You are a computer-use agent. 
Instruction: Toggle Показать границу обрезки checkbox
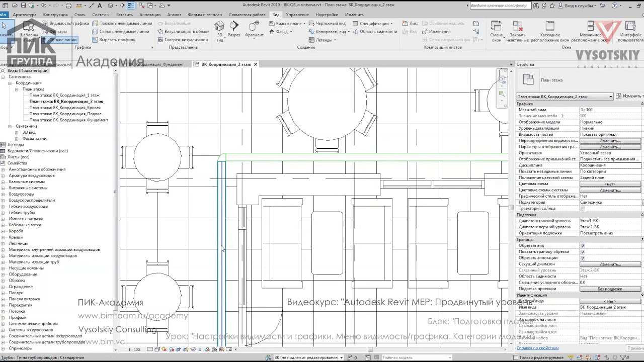coord(583,252)
